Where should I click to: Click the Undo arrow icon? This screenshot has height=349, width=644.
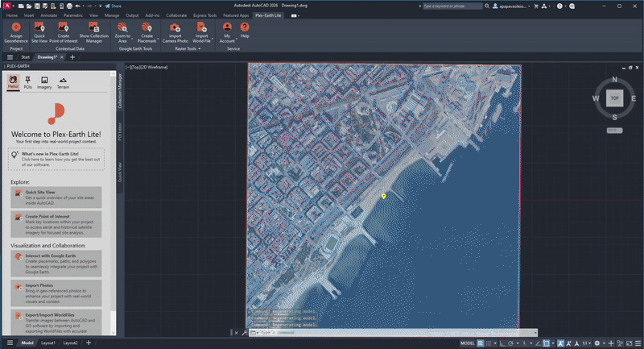coord(77,6)
